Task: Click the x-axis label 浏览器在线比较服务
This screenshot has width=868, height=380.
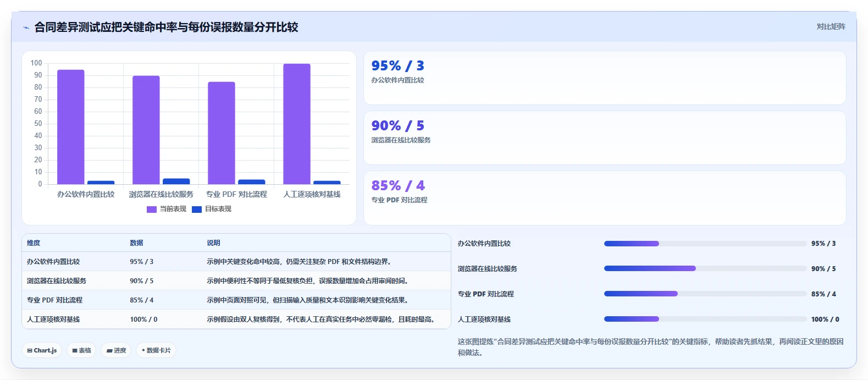Action: tap(161, 194)
